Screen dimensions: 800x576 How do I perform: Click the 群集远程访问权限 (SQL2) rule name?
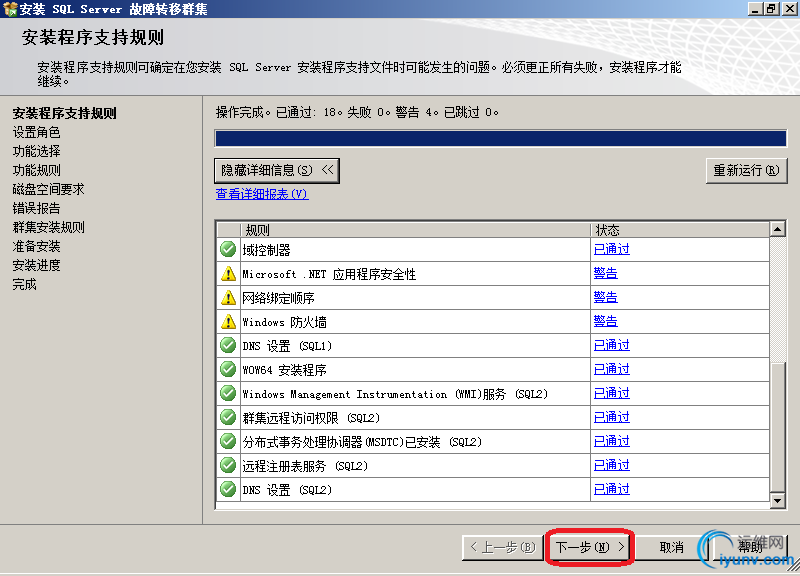[x=311, y=418]
